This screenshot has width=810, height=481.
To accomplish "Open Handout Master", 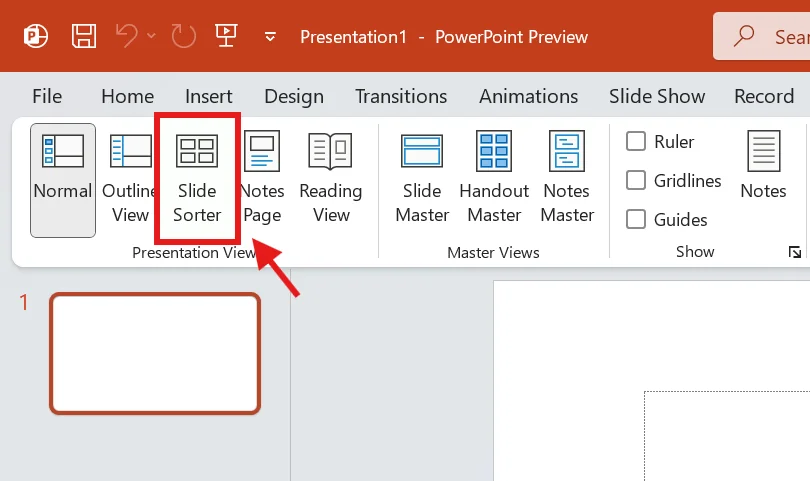I will pyautogui.click(x=494, y=180).
